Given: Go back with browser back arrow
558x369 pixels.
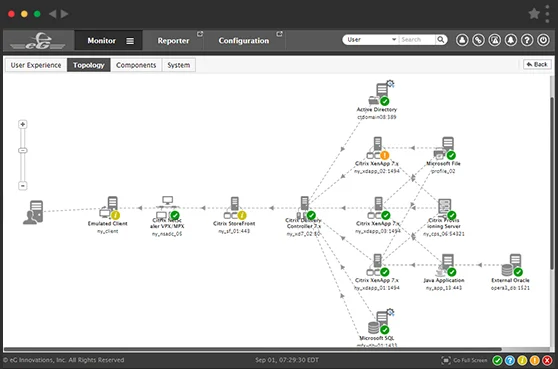Looking at the screenshot, I should coord(53,14).
